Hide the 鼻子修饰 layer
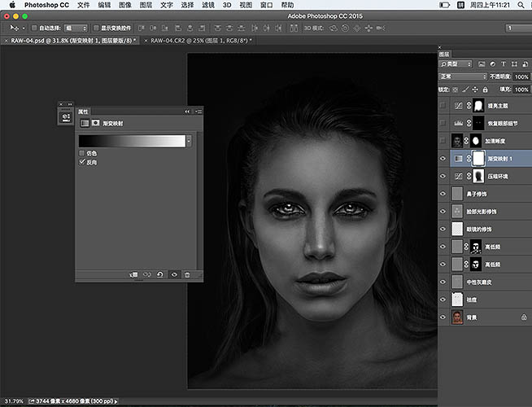Viewport: 532px width, 407px height. [x=443, y=194]
